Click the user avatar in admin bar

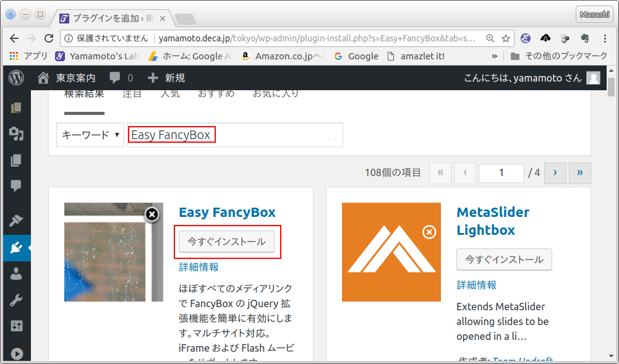593,78
